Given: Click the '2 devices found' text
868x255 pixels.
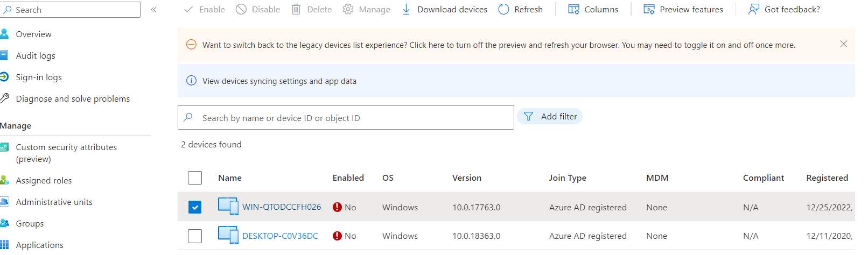Looking at the screenshot, I should (x=211, y=144).
